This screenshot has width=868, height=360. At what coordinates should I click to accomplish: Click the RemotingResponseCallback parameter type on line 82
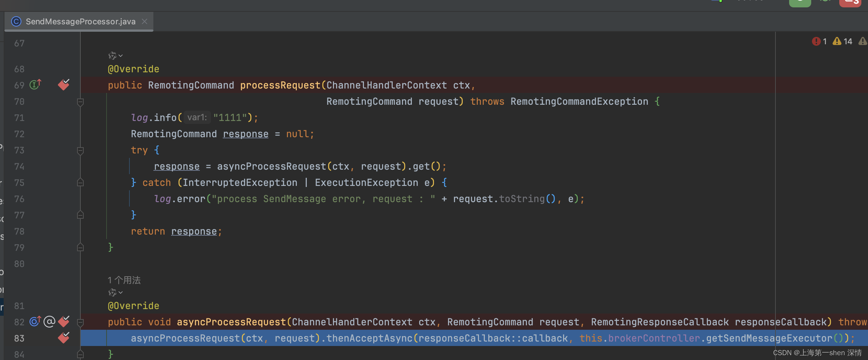click(x=660, y=322)
